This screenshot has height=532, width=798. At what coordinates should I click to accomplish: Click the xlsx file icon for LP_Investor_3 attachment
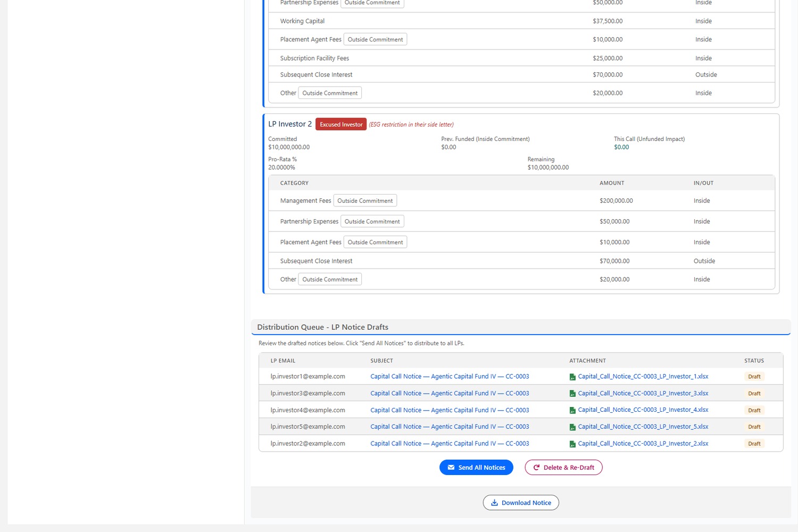[x=572, y=394]
